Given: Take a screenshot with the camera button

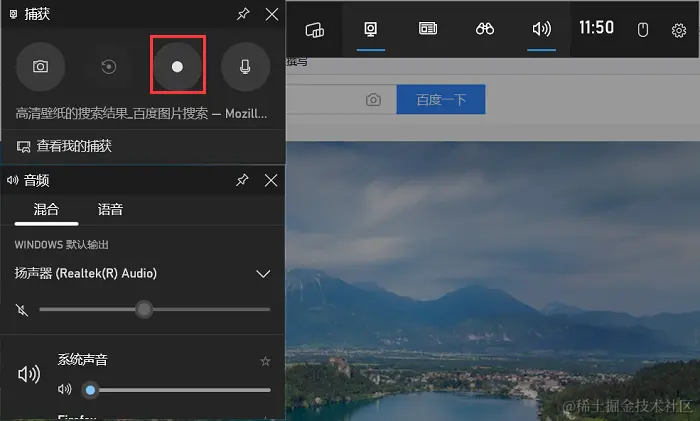Looking at the screenshot, I should 40,67.
